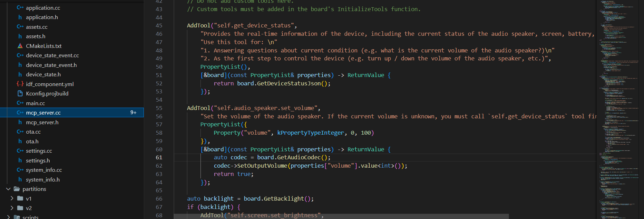Select device_state_event.cc in explorer
644x219 pixels.
pyautogui.click(x=52, y=55)
